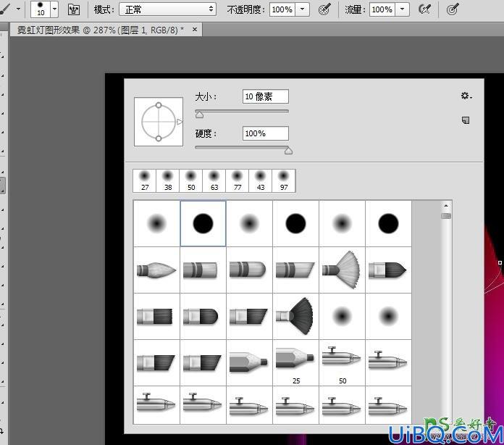Click the brush angle roundness preview circle
This screenshot has height=445, width=504.
coord(159,122)
